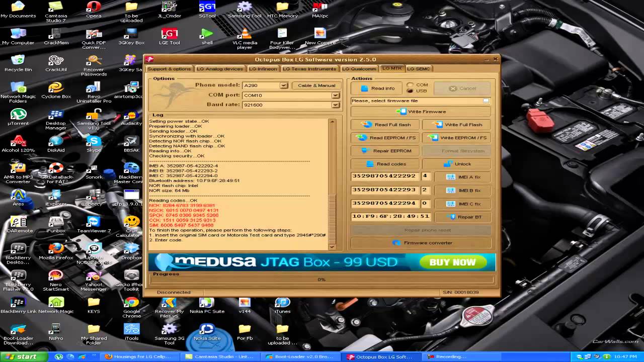Click the Medusa JTAG Box BUY NOW banner

[321, 262]
